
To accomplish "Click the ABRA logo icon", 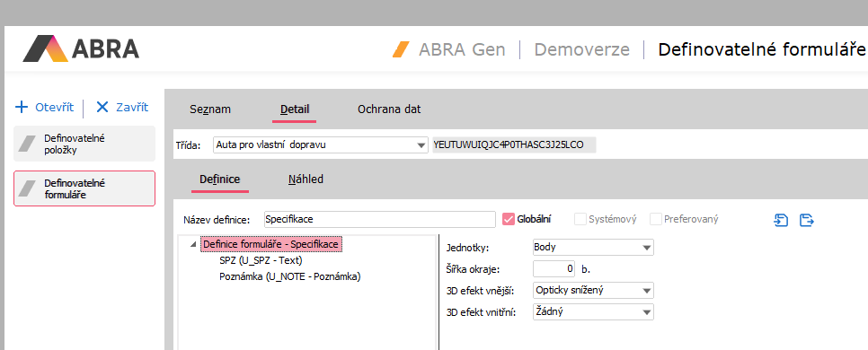I will (47, 48).
